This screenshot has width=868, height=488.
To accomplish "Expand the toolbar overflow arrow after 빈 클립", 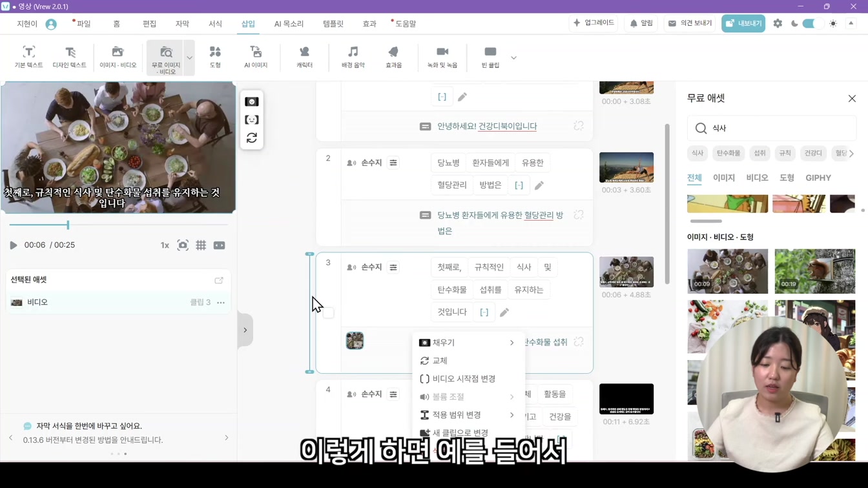I will [513, 58].
